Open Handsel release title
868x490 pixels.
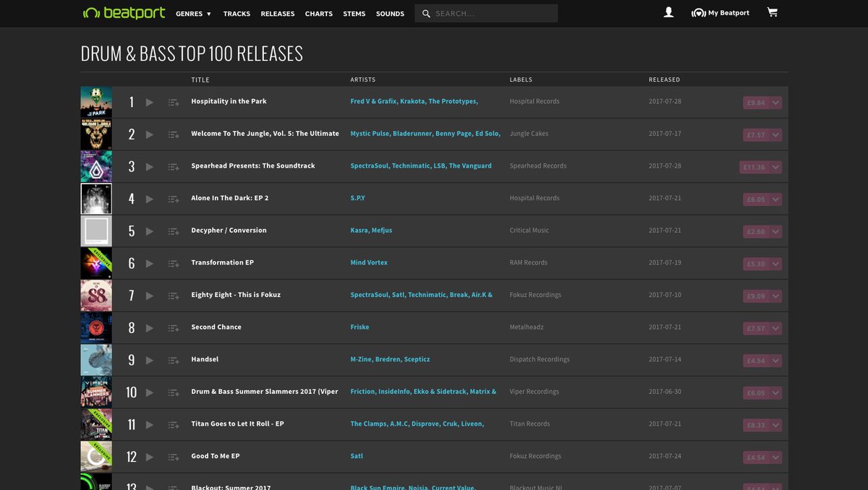(x=205, y=359)
